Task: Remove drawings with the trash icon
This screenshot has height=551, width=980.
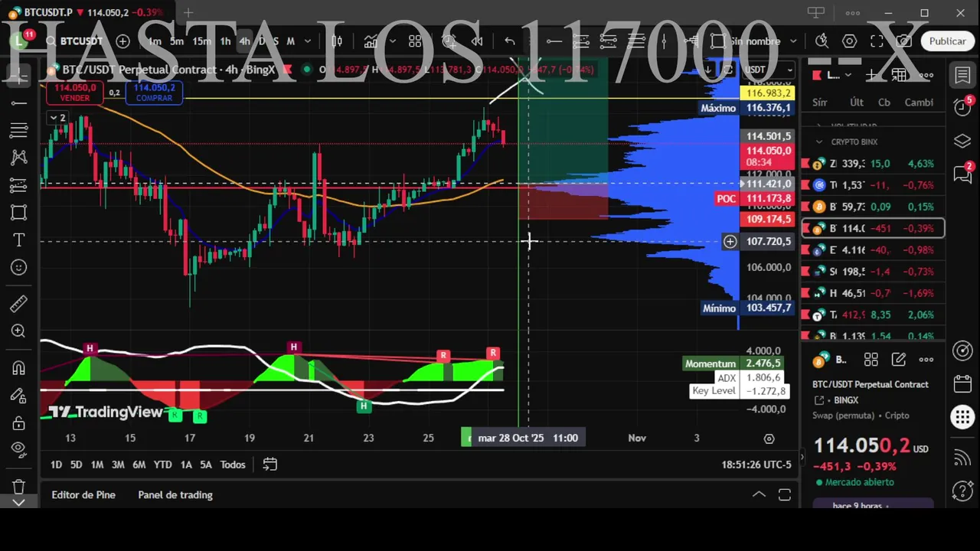Action: 19,487
